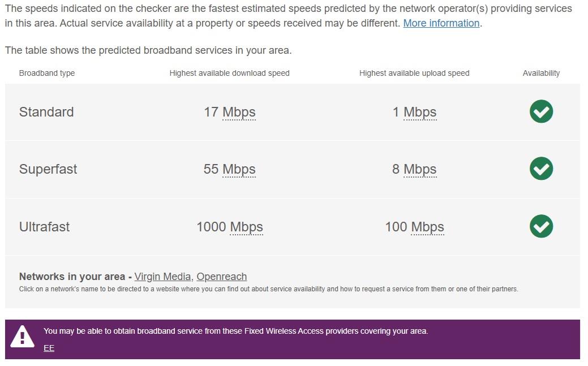Follow the EE provider link
This screenshot has width=588, height=366.
click(49, 348)
